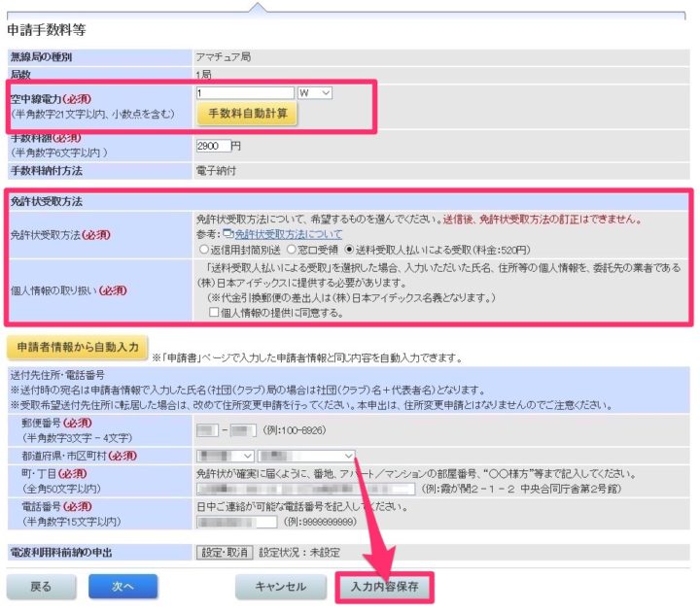Screen dimensions: 700x612
Task: Go back with the 戻る button
Action: point(41,587)
